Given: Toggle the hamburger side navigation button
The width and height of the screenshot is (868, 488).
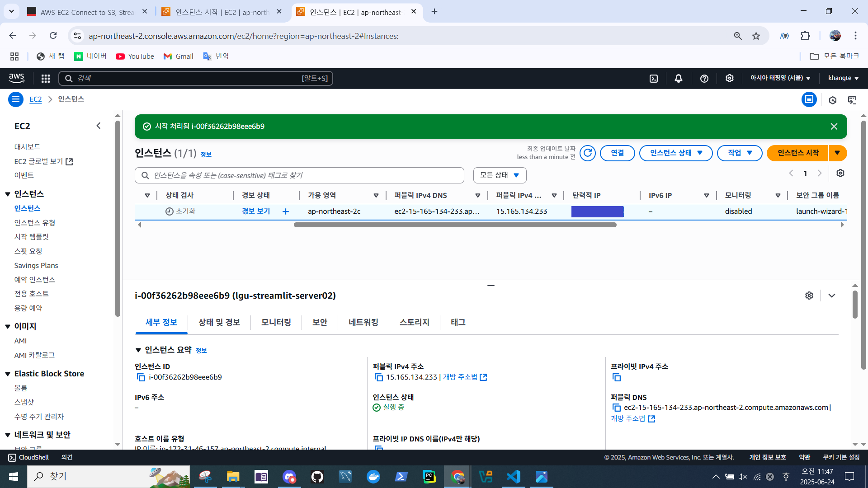Looking at the screenshot, I should [16, 99].
